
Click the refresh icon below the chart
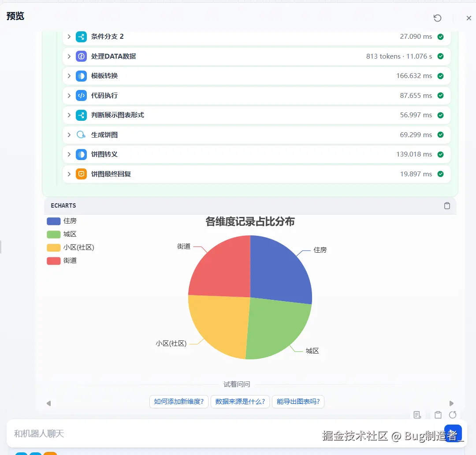[453, 415]
